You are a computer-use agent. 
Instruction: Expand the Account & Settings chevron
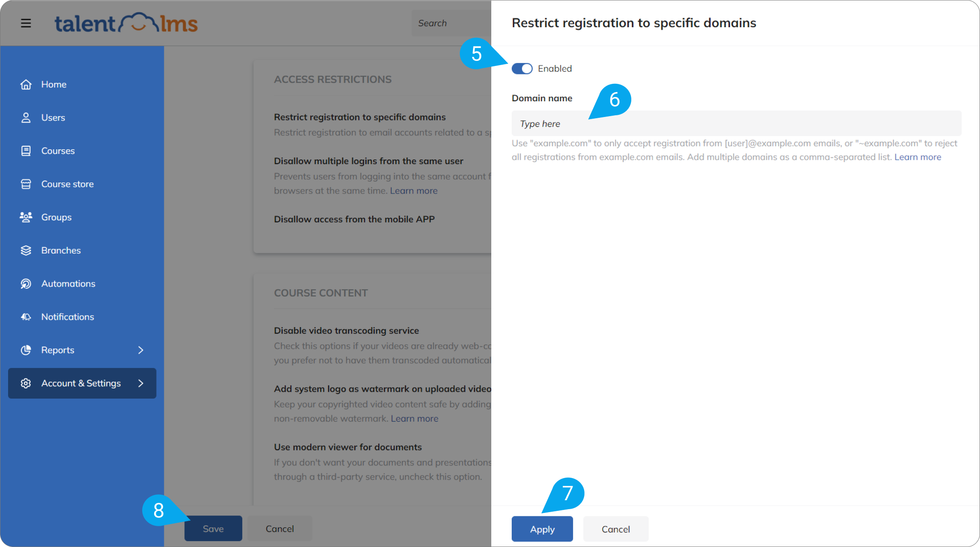[x=141, y=383]
